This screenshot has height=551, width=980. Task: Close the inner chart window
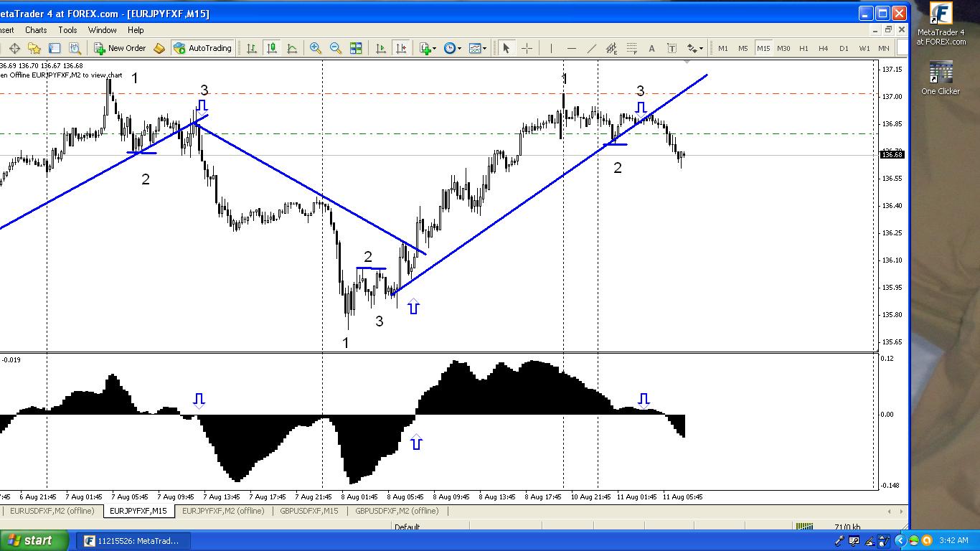click(x=900, y=30)
